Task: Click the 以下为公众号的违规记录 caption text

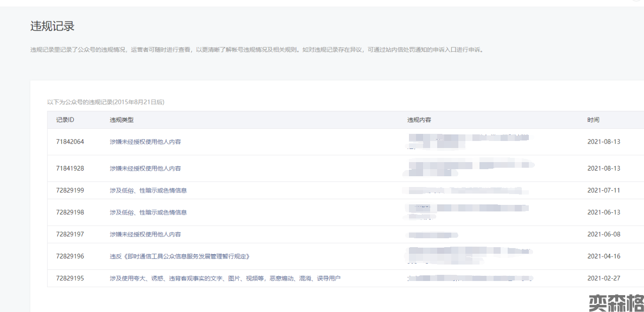Action: click(x=105, y=102)
